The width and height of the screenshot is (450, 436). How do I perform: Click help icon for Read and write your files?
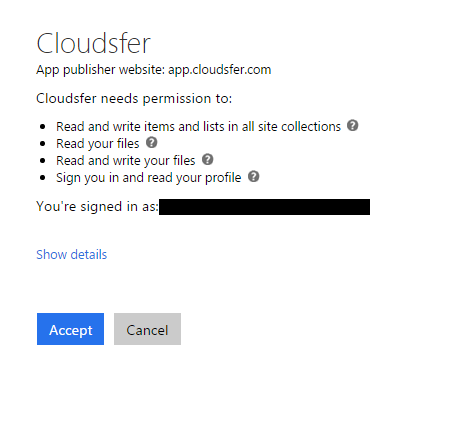click(x=207, y=159)
